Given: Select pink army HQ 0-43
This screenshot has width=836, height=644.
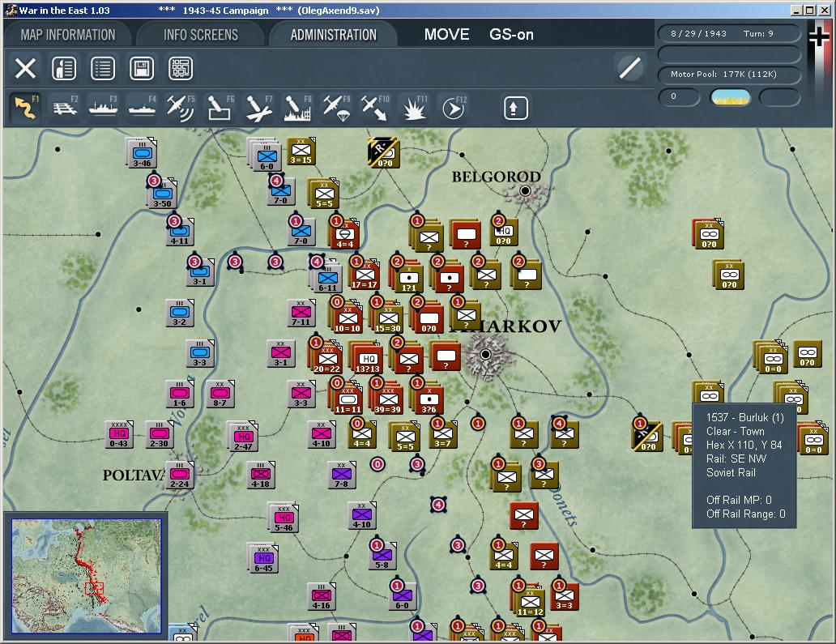Looking at the screenshot, I should (119, 434).
